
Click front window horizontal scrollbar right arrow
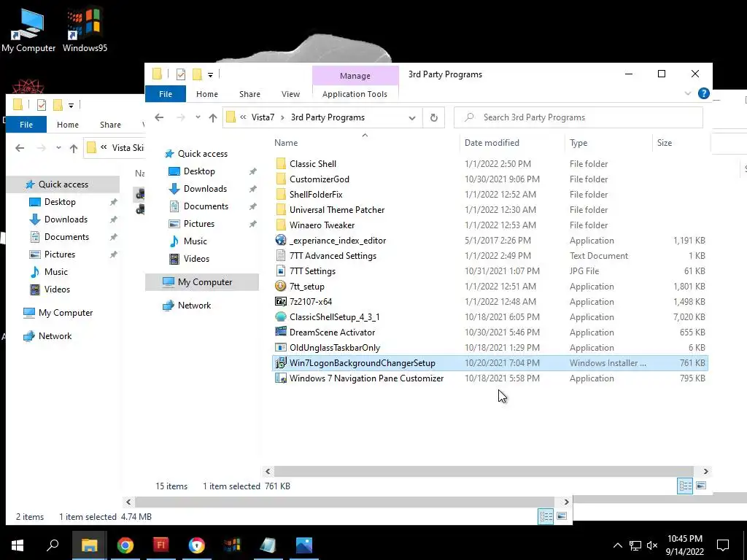705,471
